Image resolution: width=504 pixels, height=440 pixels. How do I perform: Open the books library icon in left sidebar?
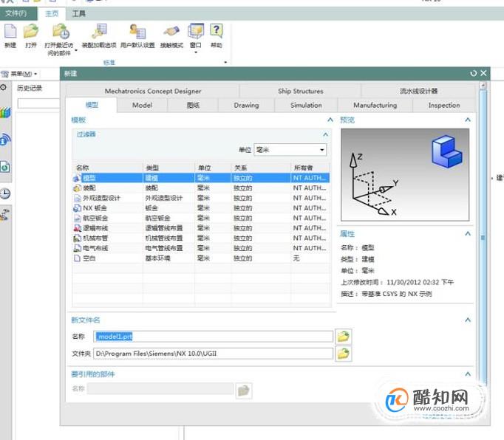click(x=5, y=113)
